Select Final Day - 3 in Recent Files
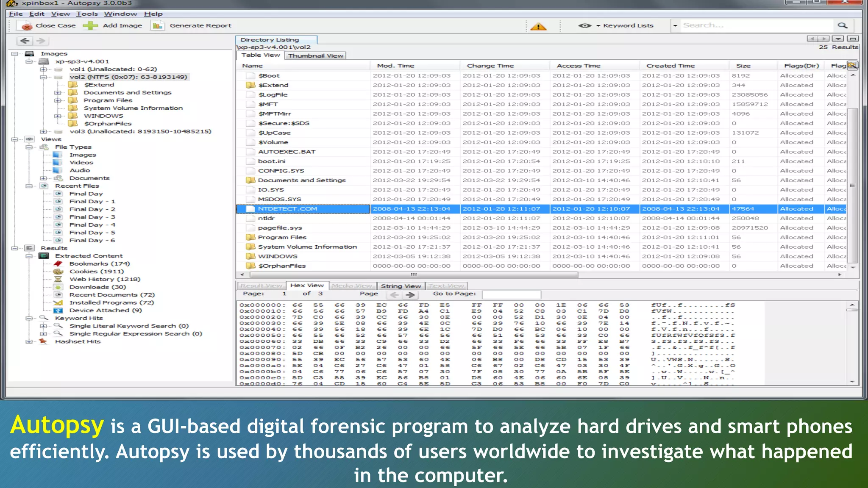This screenshot has height=488, width=868. pyautogui.click(x=92, y=217)
